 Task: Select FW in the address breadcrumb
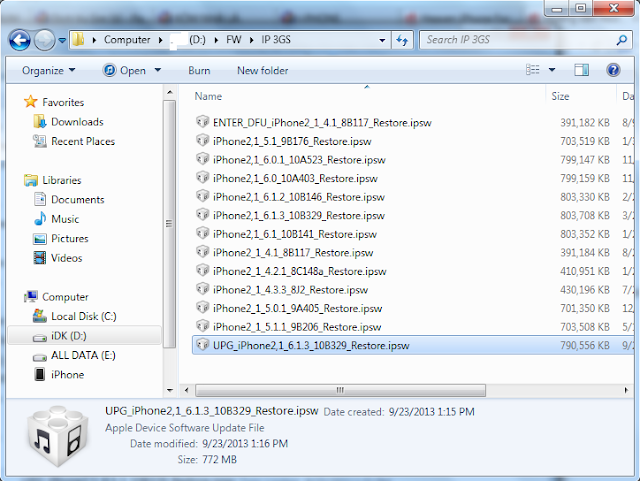[234, 40]
